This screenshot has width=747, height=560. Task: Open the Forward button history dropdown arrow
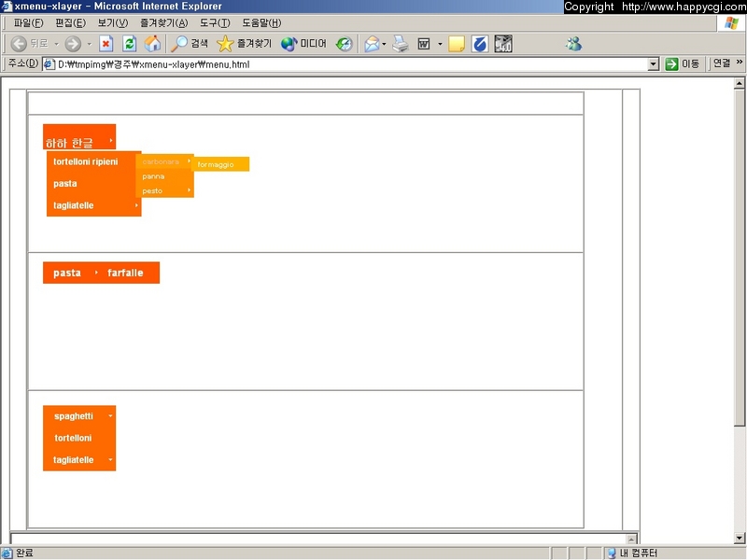point(89,44)
